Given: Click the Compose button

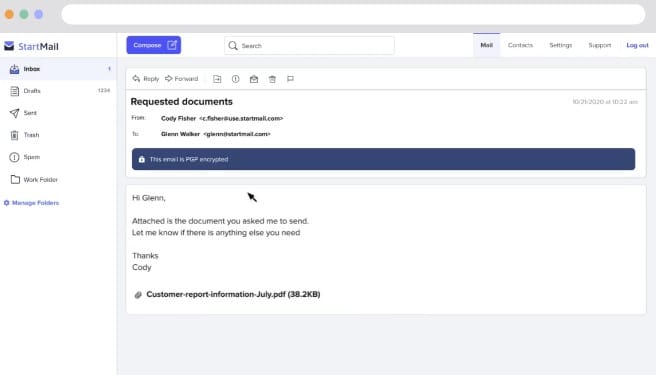Looking at the screenshot, I should (154, 45).
